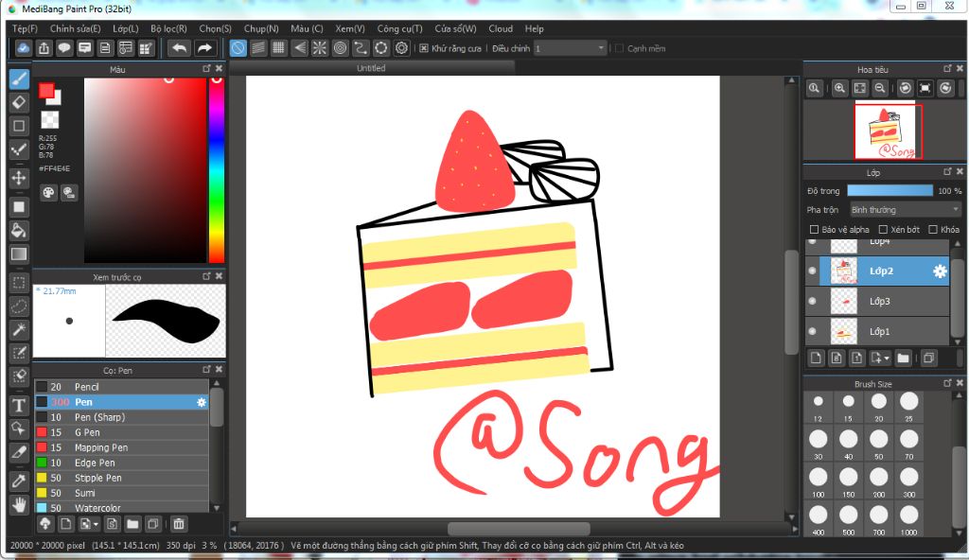Viewport: 969px width, 560px height.
Task: Toggle the Khử răng cưa checkbox
Action: pos(424,48)
